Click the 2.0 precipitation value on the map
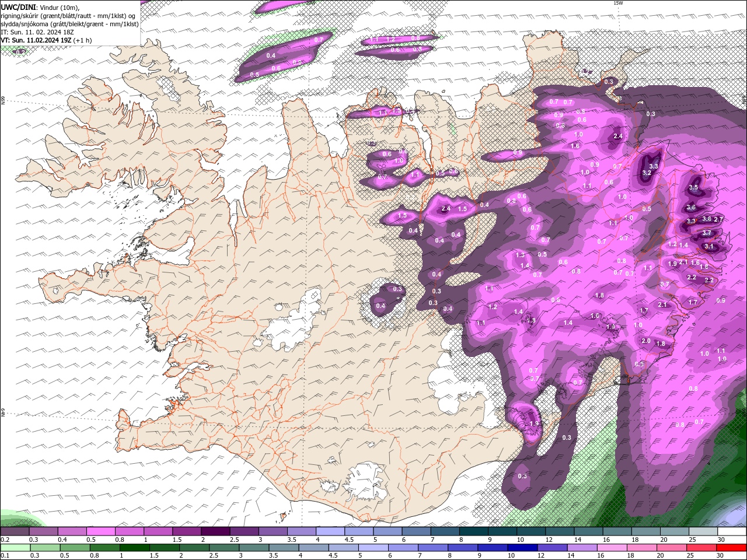Screen dimensions: 747x560 pos(646,341)
